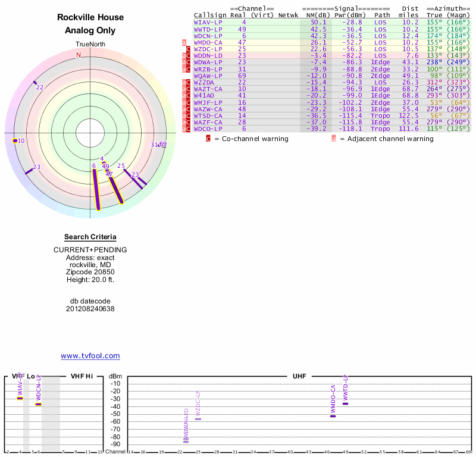Click the WWTD-LP marker in UHF chart
Screen dimensions: 476x457
click(x=346, y=404)
